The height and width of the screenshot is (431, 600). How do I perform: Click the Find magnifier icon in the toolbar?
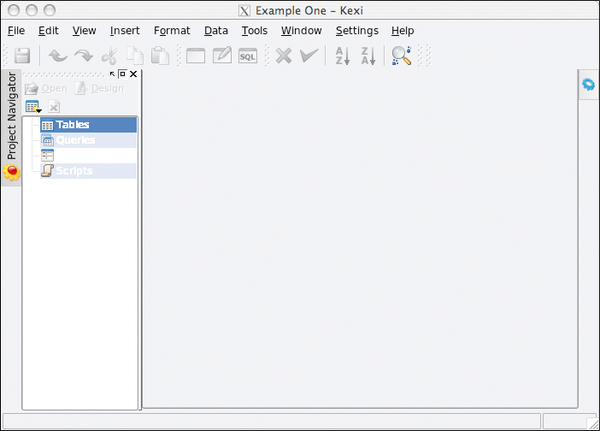(401, 56)
